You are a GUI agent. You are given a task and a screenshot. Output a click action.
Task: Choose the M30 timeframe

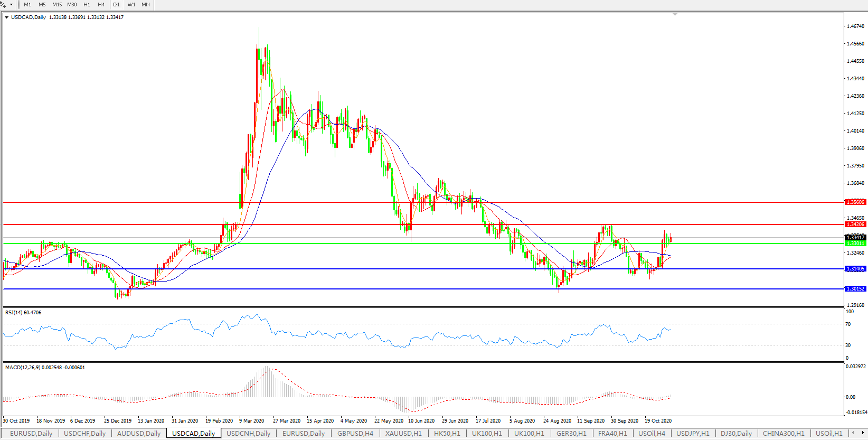pos(72,5)
